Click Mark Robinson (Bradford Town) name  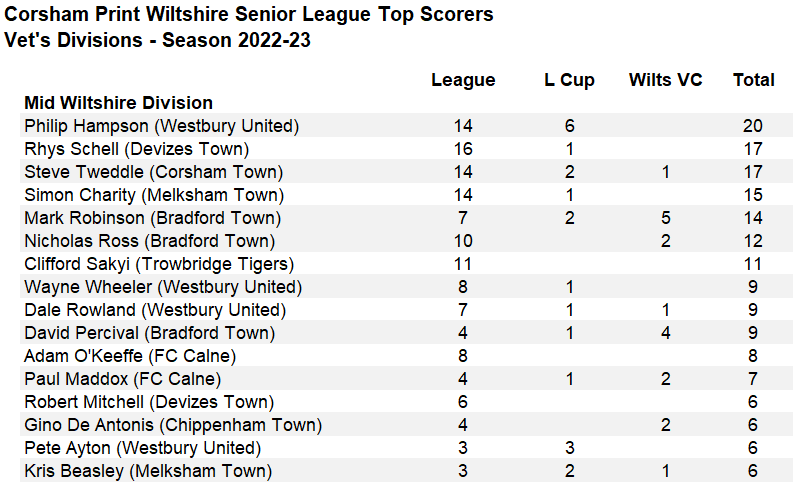(153, 218)
